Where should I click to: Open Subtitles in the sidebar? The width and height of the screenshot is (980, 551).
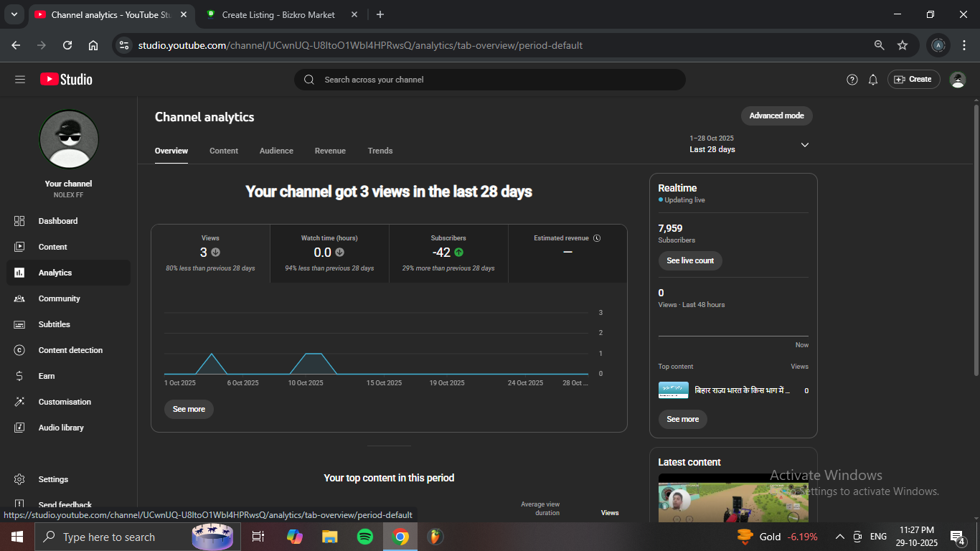[54, 324]
